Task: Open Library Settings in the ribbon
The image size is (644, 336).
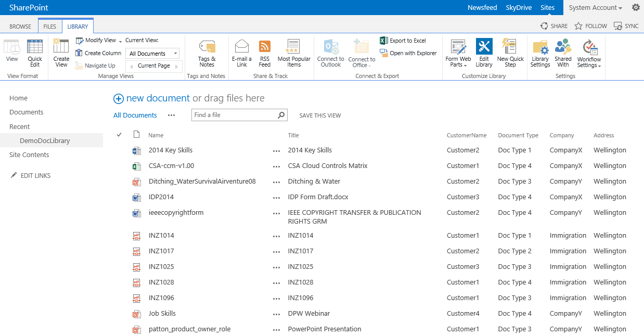Action: 540,53
